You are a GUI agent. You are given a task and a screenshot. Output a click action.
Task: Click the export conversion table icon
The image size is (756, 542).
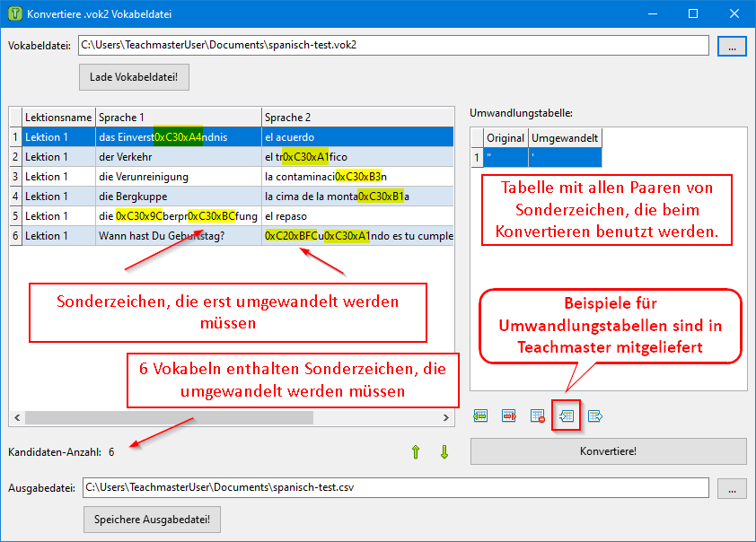[594, 415]
